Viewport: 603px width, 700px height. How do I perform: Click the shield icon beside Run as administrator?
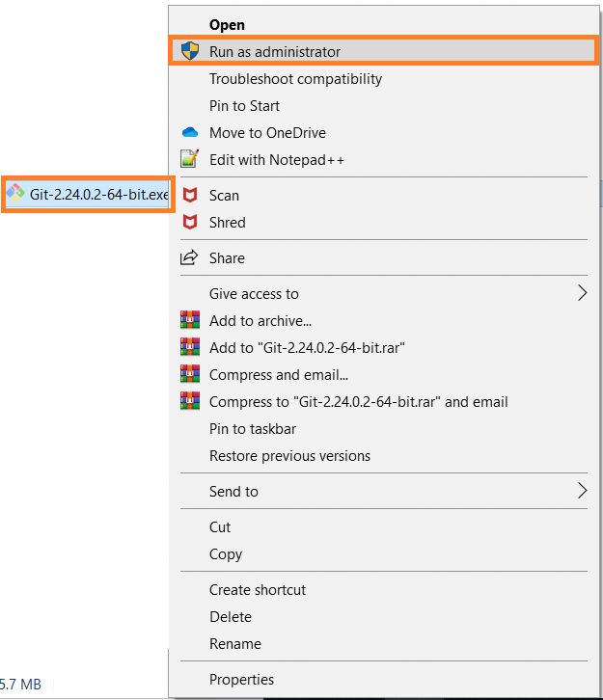tap(190, 51)
